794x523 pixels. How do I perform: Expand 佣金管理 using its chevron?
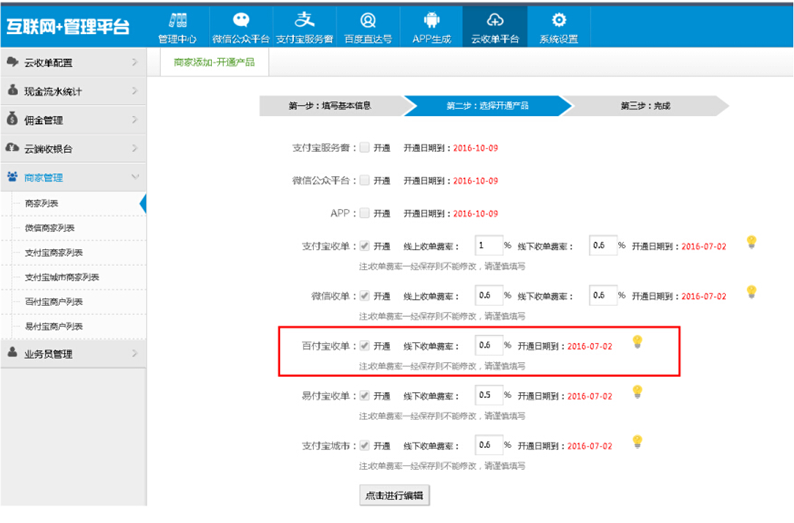(135, 119)
